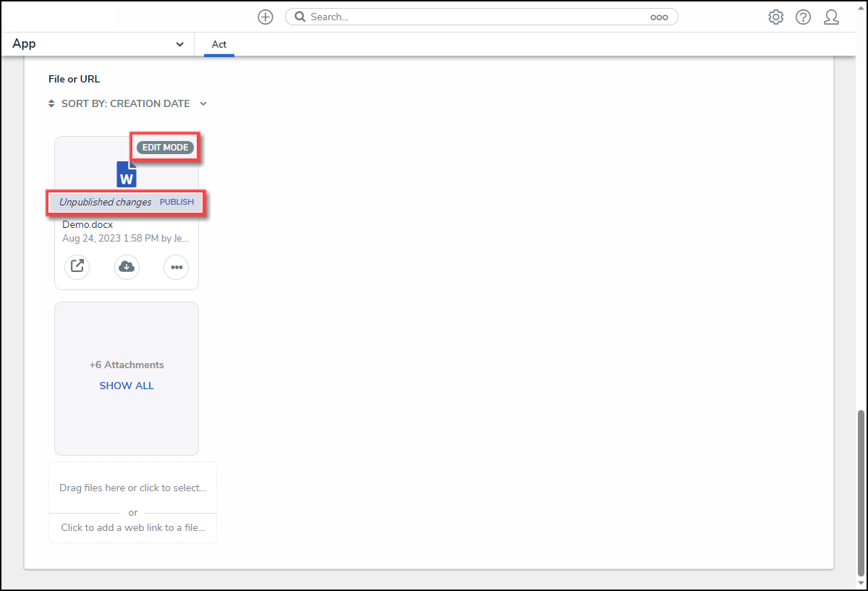This screenshot has height=591, width=868.
Task: Open the help question mark icon
Action: coord(803,17)
